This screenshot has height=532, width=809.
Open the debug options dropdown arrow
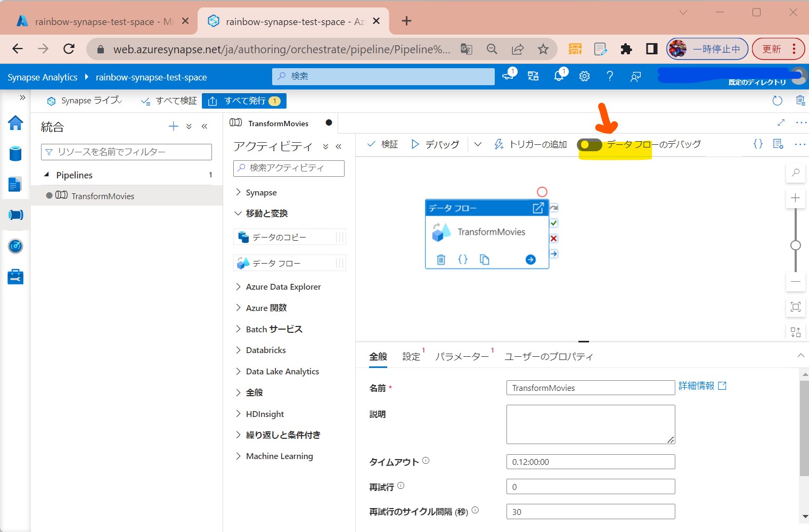[x=478, y=144]
